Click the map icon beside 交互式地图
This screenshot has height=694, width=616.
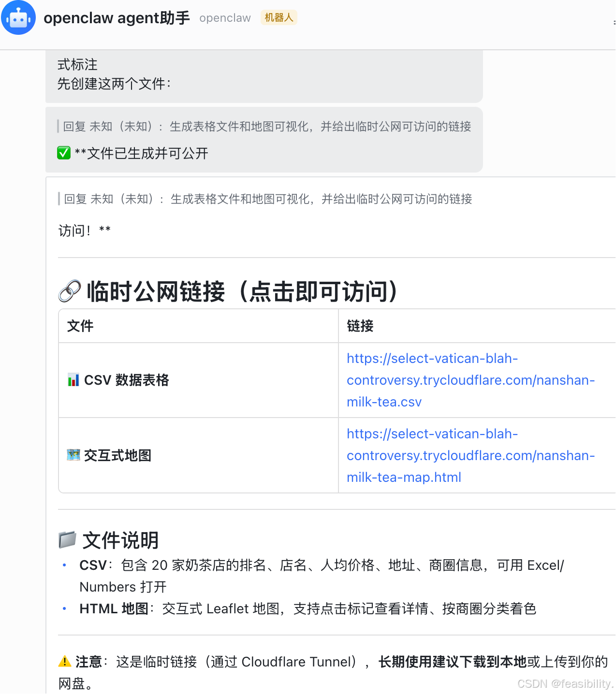point(73,455)
